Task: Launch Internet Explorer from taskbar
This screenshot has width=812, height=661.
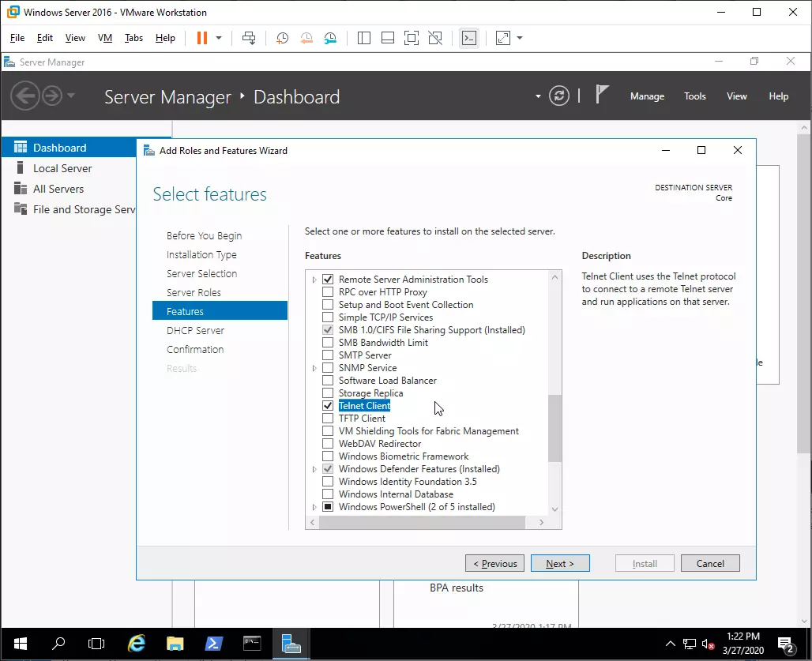Action: coord(136,644)
